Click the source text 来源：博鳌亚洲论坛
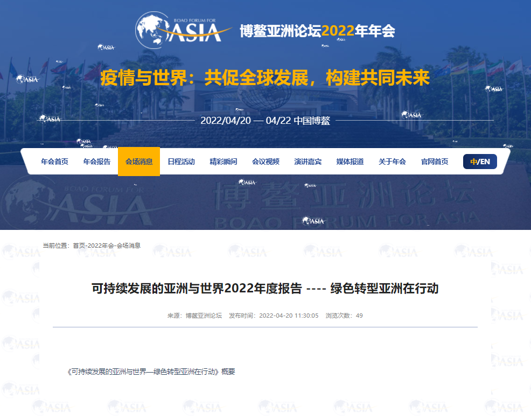Image resolution: width=531 pixels, height=420 pixels. coord(194,316)
